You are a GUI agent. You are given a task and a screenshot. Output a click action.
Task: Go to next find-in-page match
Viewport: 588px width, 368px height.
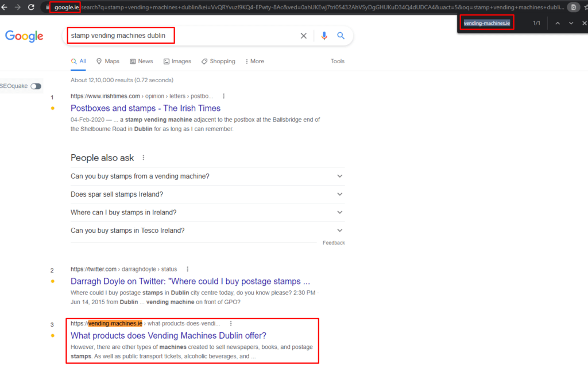point(571,23)
